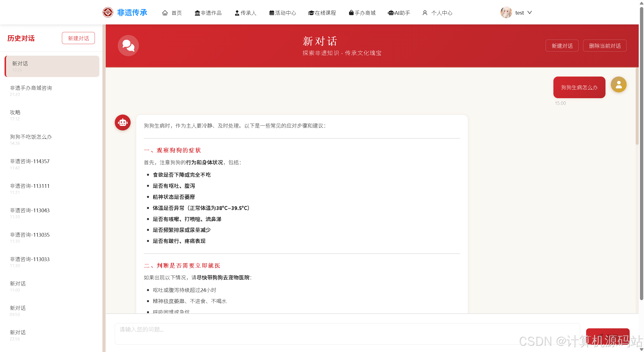Click the AI robot avatar icon
This screenshot has width=644, height=352.
(x=123, y=123)
